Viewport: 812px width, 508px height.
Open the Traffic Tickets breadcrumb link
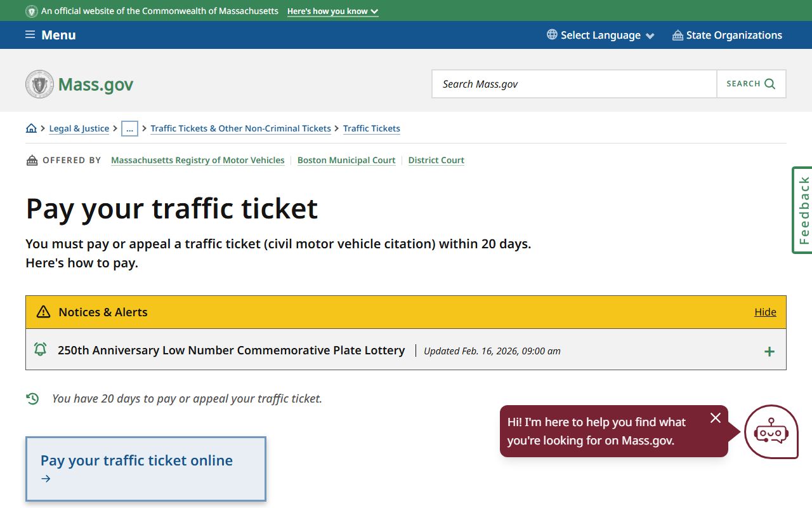tap(372, 128)
